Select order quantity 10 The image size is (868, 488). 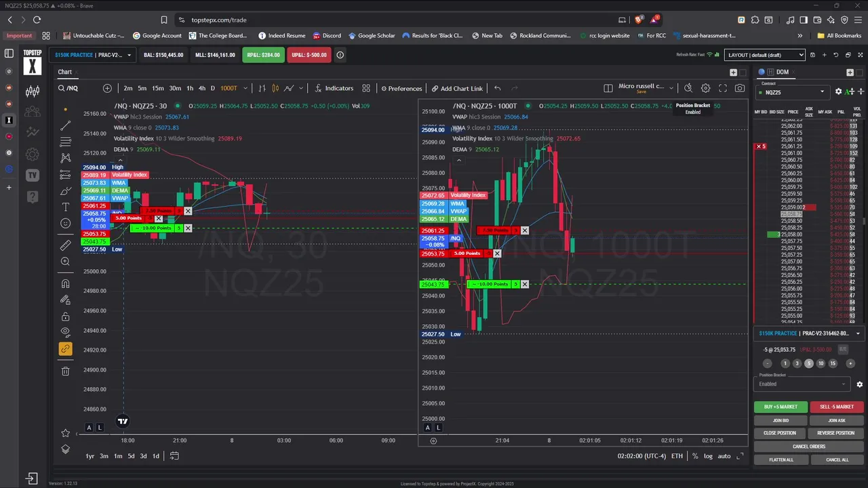pyautogui.click(x=821, y=363)
